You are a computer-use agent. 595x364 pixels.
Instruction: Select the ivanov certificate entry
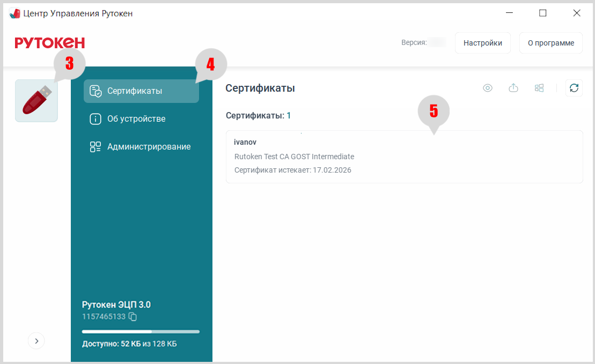tap(404, 157)
